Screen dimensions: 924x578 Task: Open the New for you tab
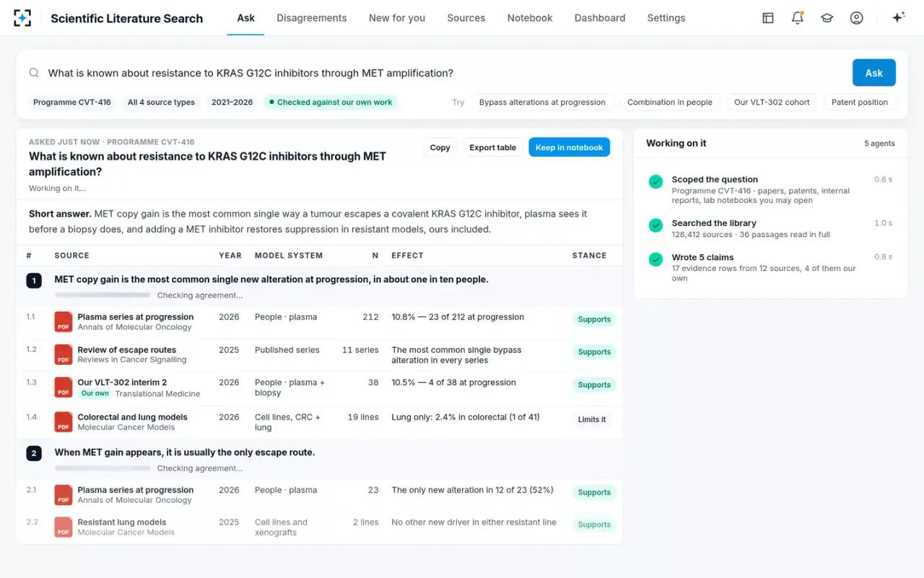pyautogui.click(x=397, y=18)
